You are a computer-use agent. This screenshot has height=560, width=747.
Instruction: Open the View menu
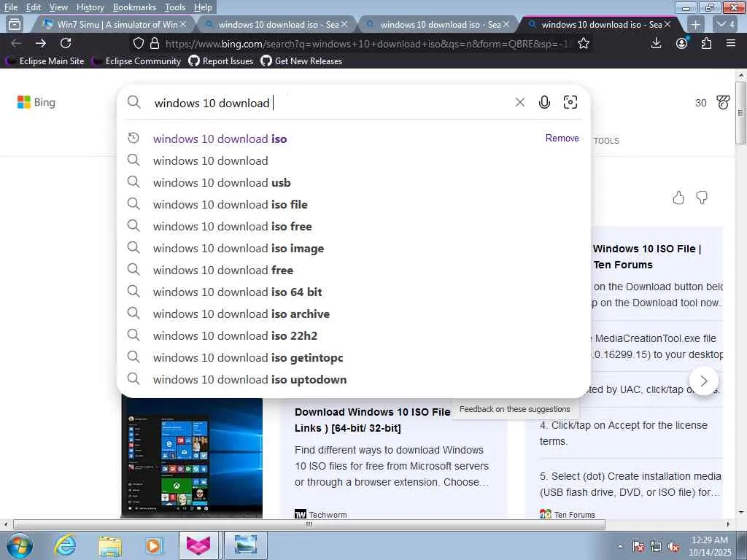pyautogui.click(x=58, y=7)
